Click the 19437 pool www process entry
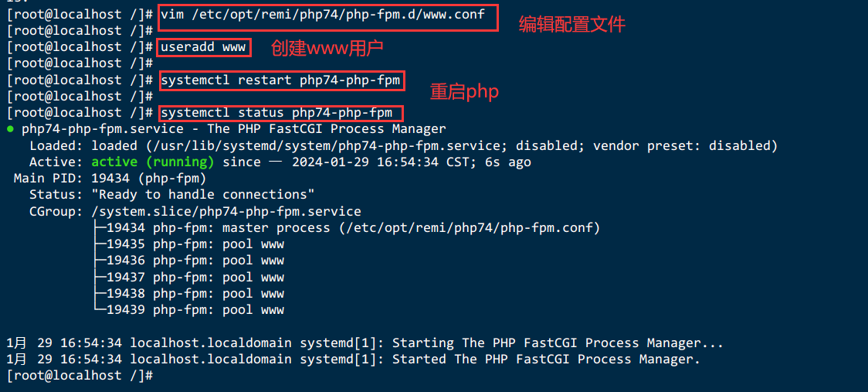 pyautogui.click(x=189, y=277)
